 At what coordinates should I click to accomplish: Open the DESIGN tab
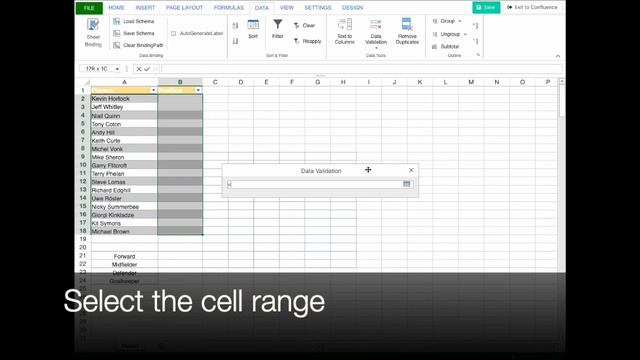click(x=352, y=8)
